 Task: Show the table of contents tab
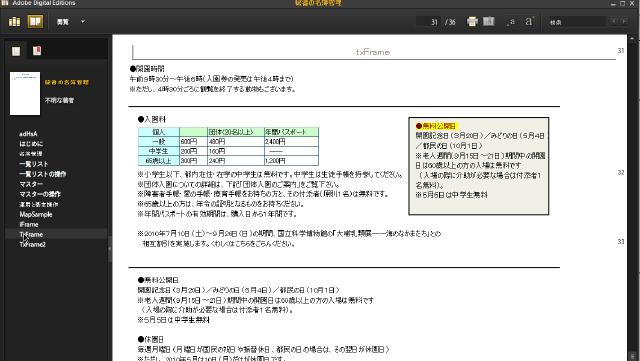16,51
